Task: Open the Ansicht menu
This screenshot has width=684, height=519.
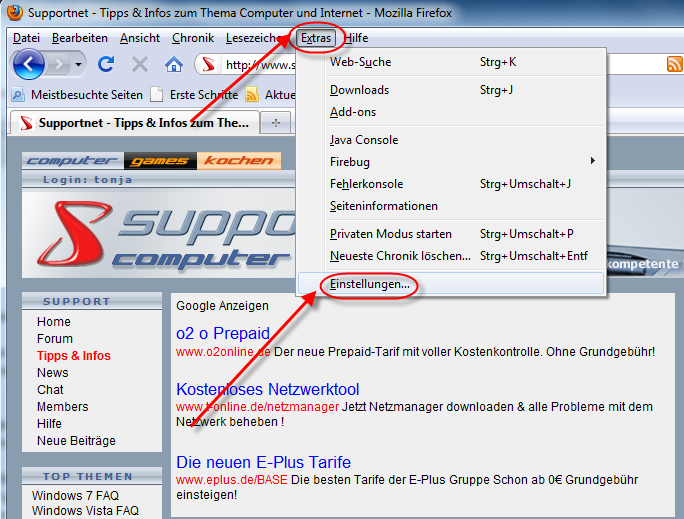Action: click(140, 38)
